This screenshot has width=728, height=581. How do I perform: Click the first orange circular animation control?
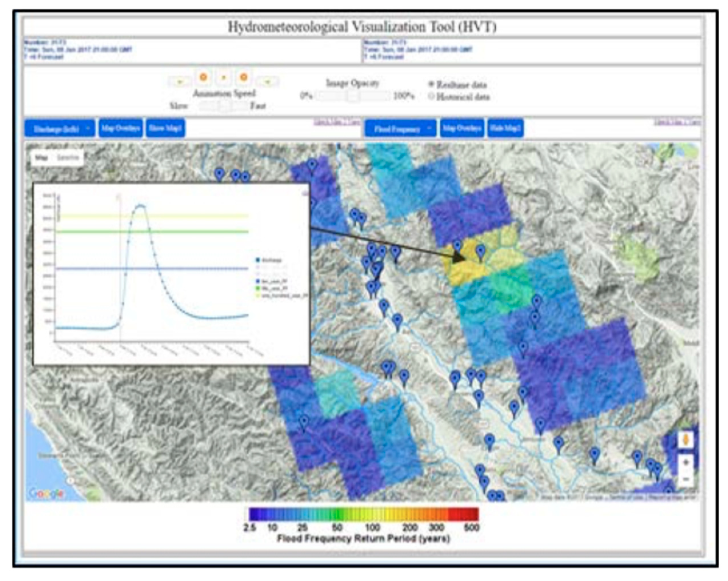tap(203, 77)
